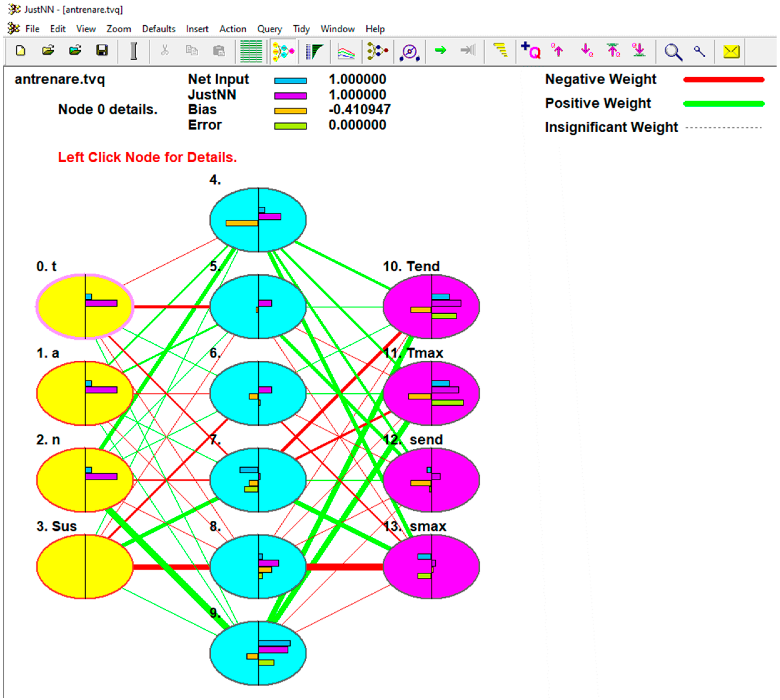
Task: Click hidden node 4 at top
Action: pyautogui.click(x=258, y=220)
